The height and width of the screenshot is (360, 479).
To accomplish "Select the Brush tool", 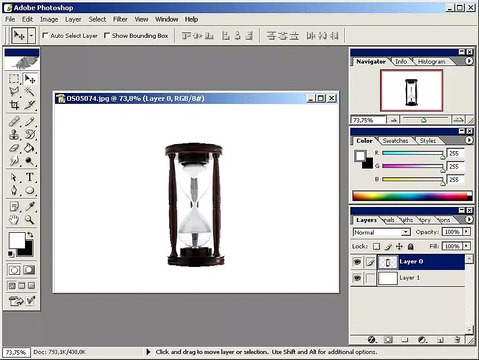I will (x=30, y=121).
